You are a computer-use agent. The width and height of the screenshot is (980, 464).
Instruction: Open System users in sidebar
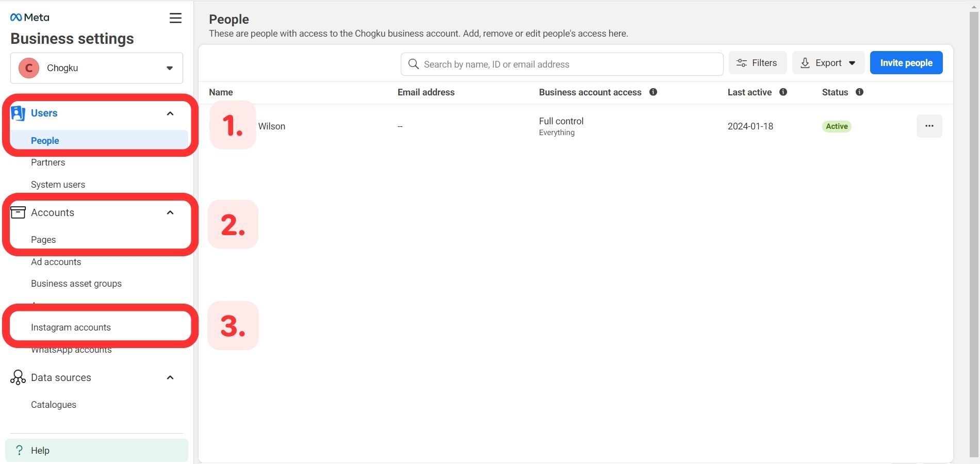(58, 185)
